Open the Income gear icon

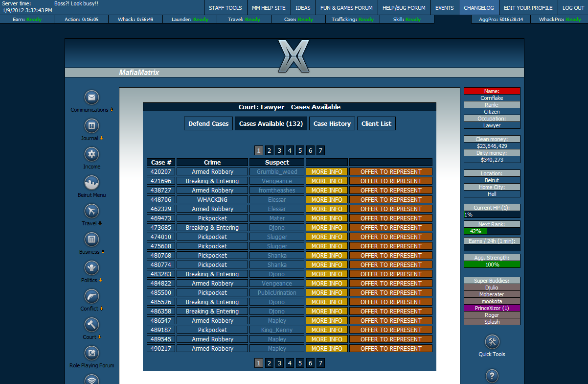(91, 154)
